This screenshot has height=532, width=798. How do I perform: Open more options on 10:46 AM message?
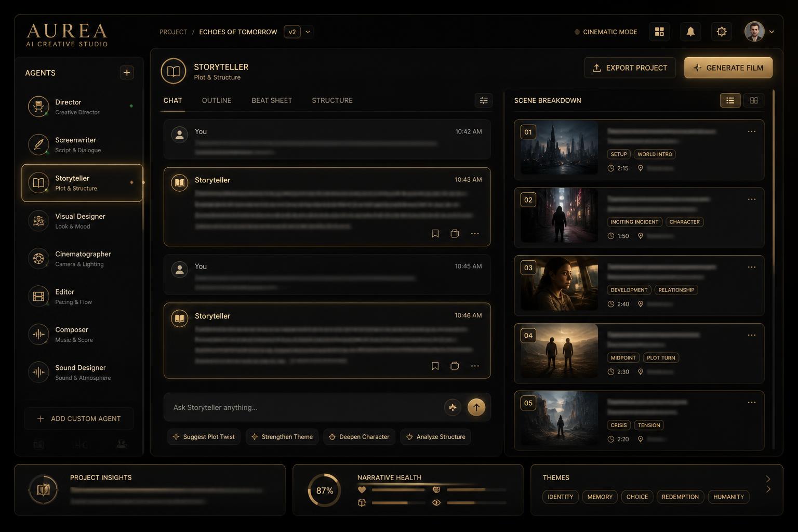pyautogui.click(x=475, y=366)
